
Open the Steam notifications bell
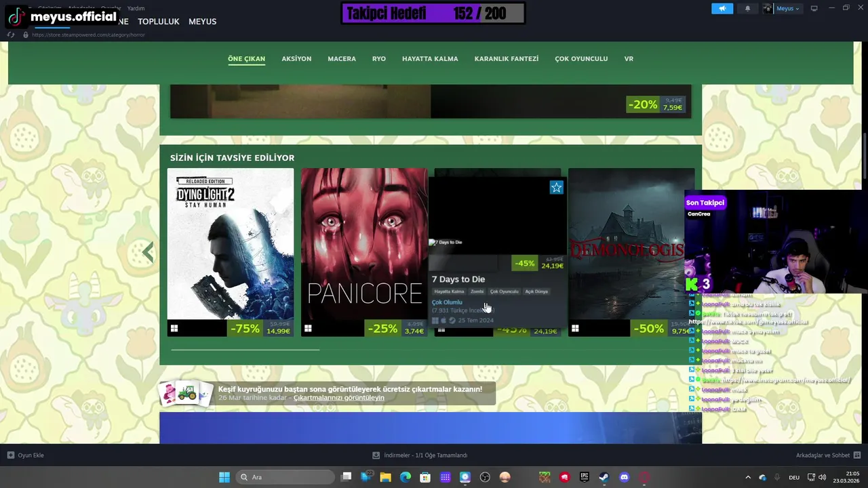click(747, 8)
